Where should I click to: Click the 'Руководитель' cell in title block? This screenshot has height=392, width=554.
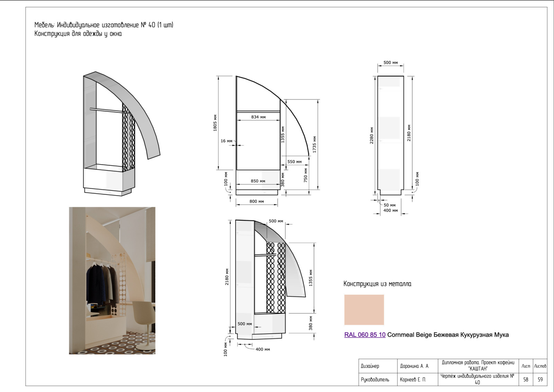(x=375, y=380)
